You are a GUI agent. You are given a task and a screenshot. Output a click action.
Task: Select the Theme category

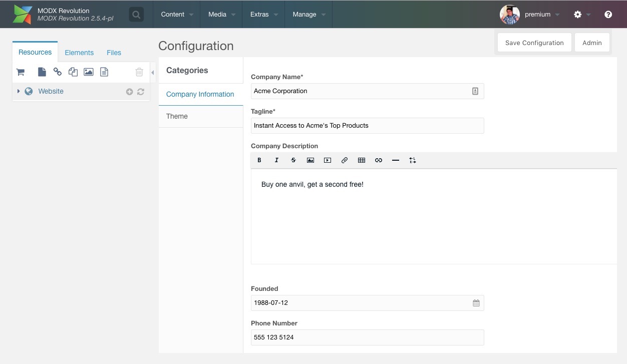click(x=200, y=116)
